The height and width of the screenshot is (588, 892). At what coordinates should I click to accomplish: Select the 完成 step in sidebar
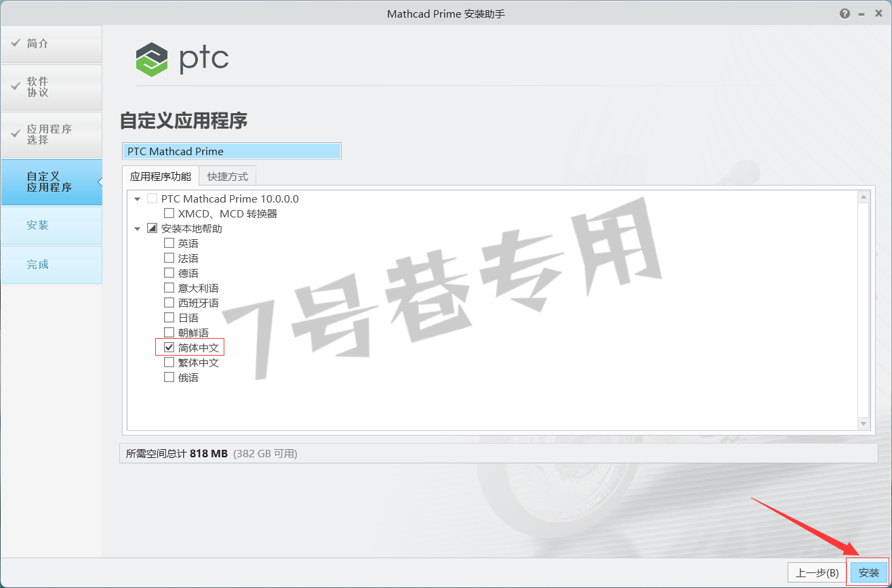click(52, 265)
